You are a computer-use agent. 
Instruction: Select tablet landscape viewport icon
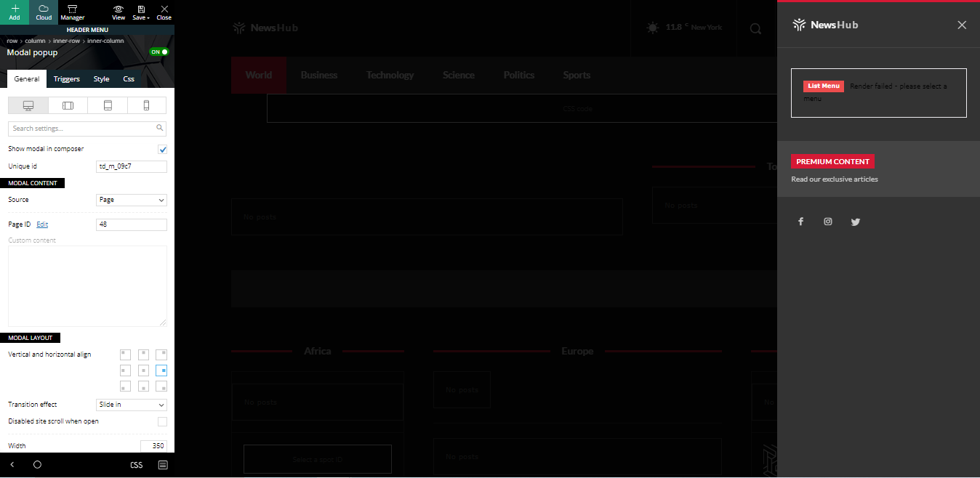click(68, 105)
